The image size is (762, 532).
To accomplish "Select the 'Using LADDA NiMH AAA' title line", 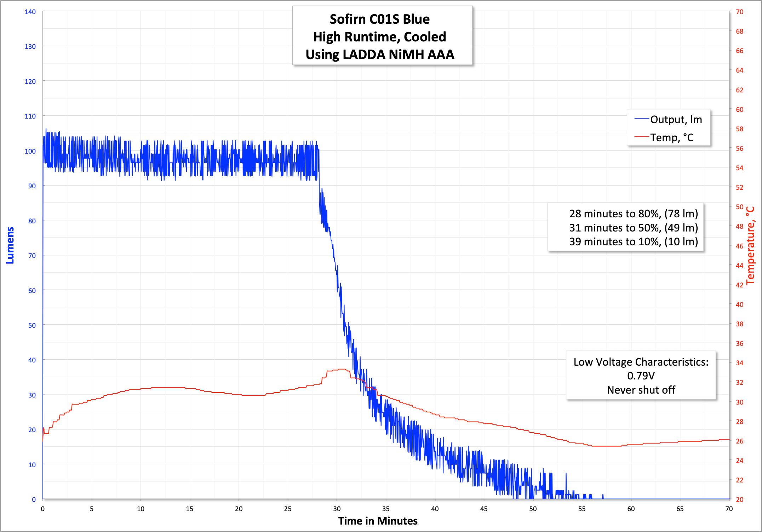I will 379,55.
